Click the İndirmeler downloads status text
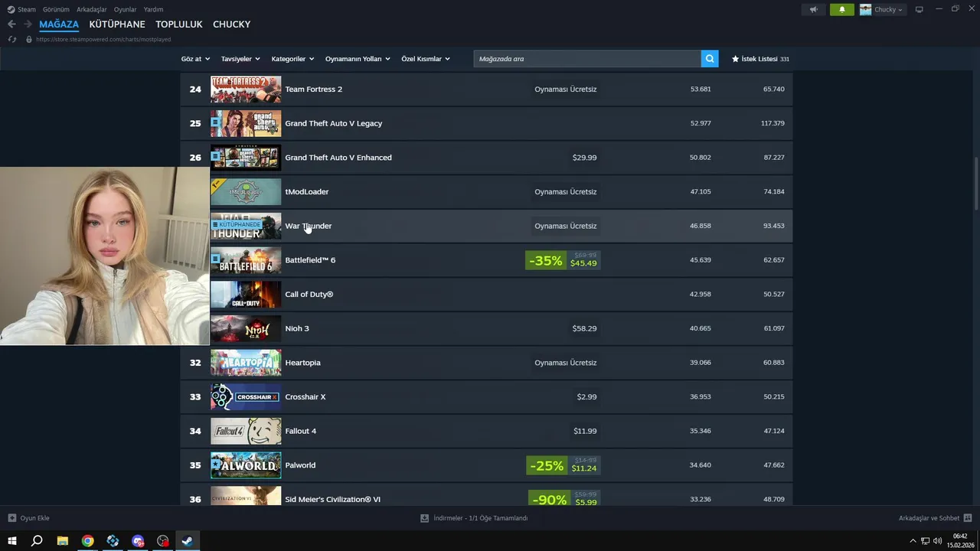Screen dimensions: 980x551 [480, 518]
